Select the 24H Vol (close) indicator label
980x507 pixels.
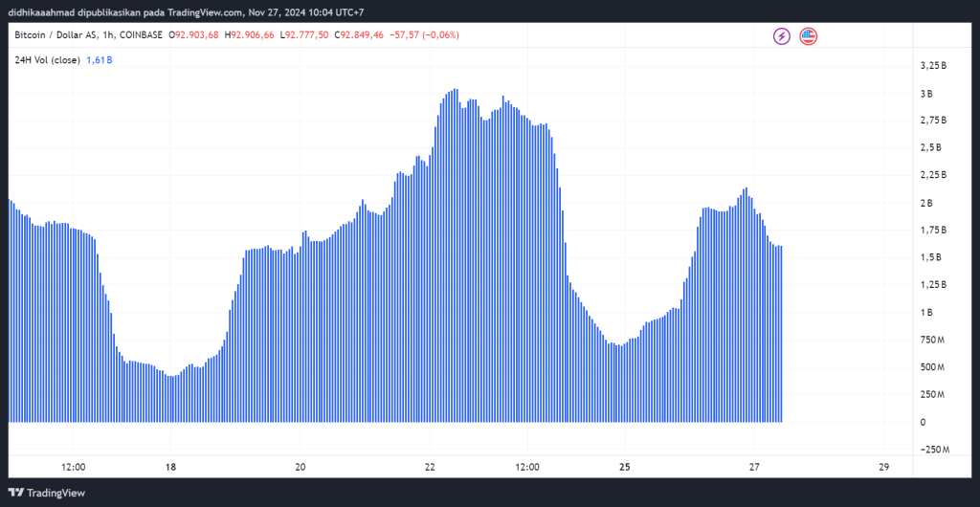coord(47,59)
